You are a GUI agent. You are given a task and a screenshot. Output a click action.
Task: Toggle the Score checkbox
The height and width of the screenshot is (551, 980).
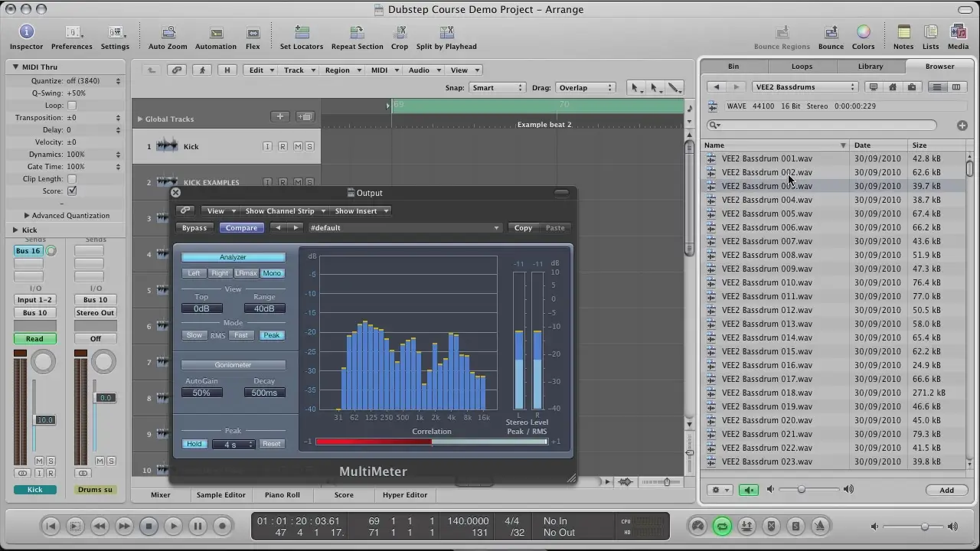pos(72,191)
